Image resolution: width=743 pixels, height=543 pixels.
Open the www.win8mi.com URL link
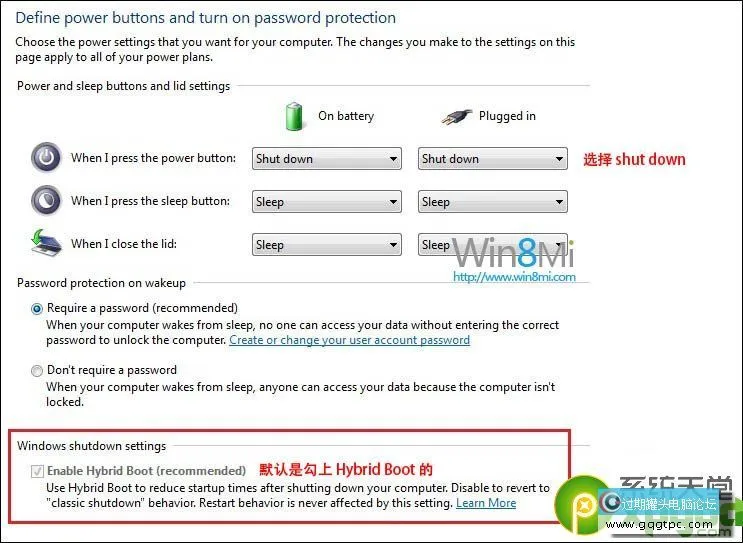click(514, 277)
